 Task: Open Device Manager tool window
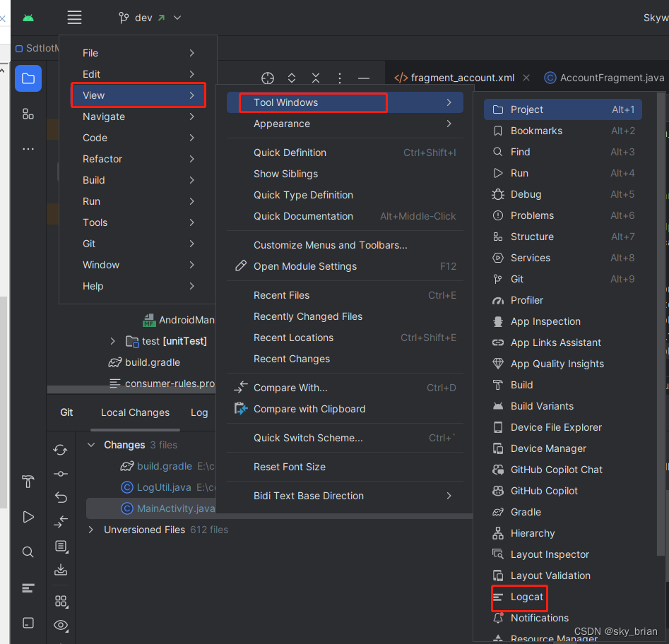click(563, 448)
